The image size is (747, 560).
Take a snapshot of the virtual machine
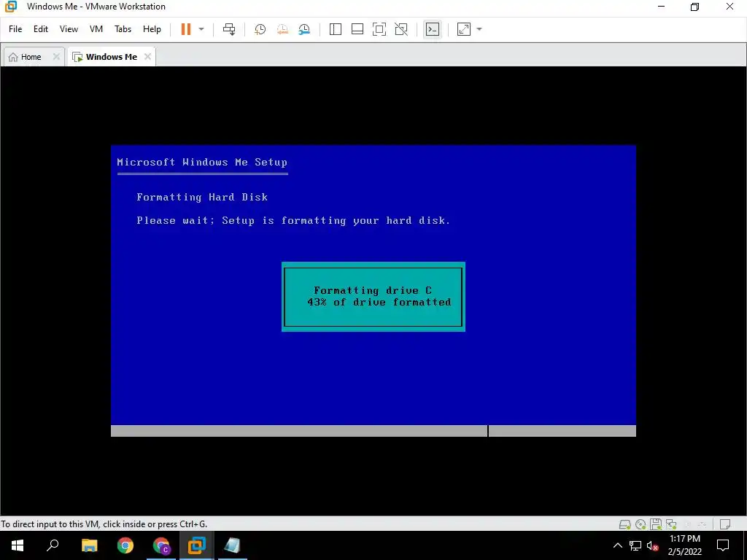click(260, 29)
